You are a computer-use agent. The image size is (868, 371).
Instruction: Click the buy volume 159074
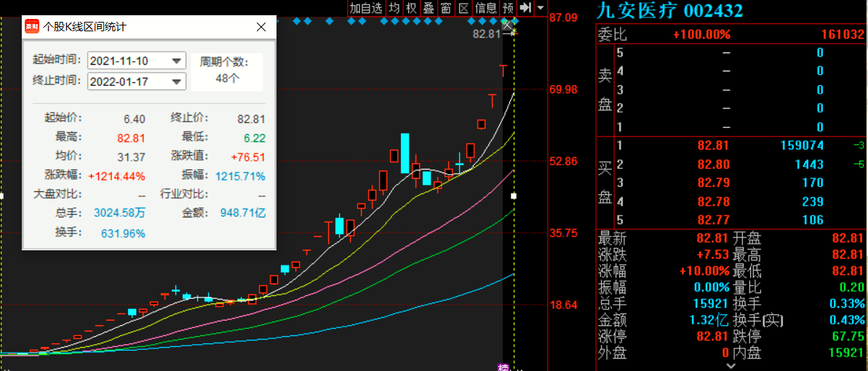click(x=803, y=146)
